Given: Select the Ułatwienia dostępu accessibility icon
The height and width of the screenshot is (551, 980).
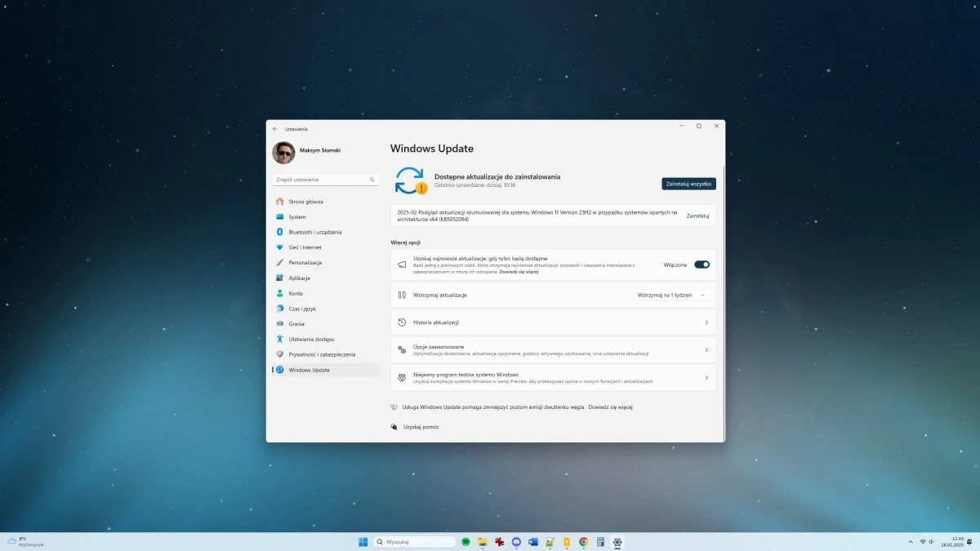Looking at the screenshot, I should 282,339.
